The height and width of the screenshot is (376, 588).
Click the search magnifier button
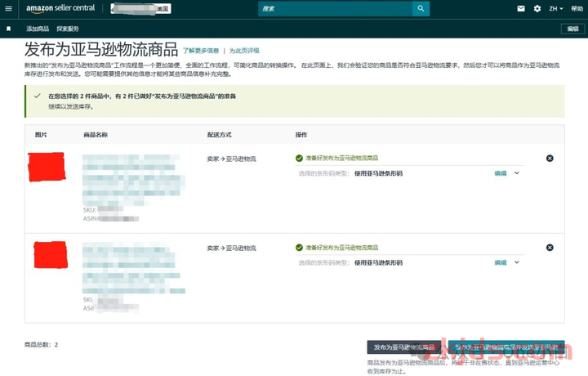(x=421, y=9)
